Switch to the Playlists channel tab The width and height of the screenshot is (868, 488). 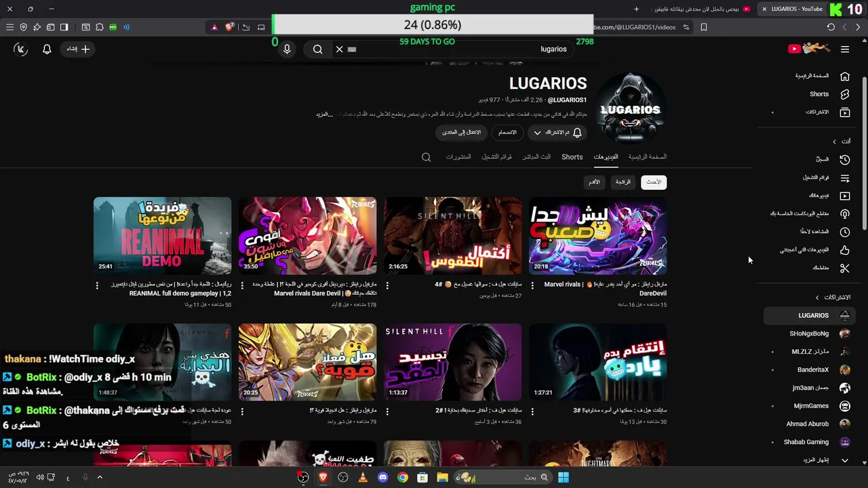click(x=497, y=157)
